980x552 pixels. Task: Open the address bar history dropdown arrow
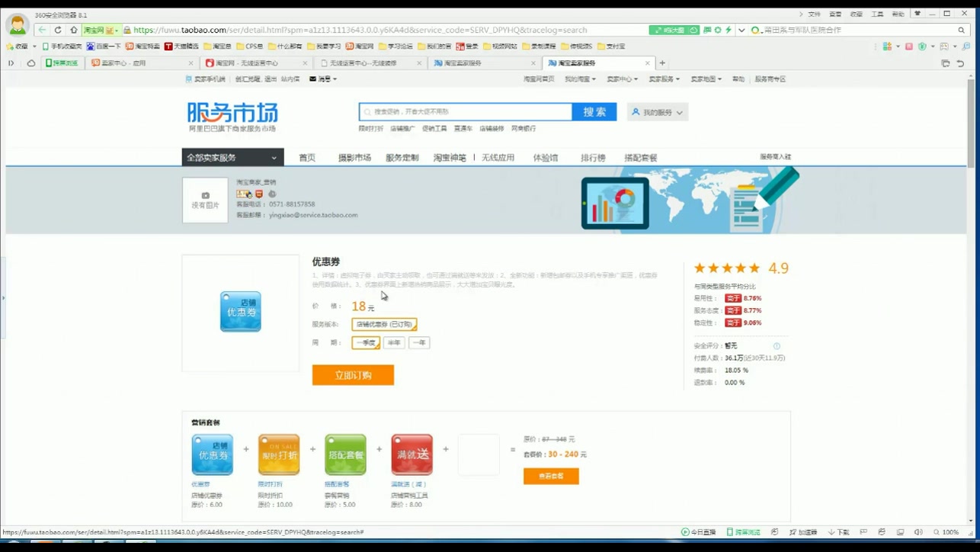tap(741, 30)
